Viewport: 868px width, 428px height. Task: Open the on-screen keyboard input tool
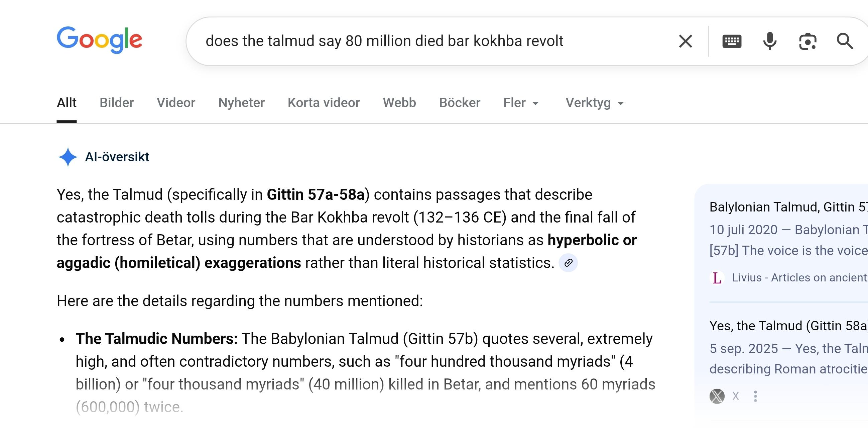point(732,41)
